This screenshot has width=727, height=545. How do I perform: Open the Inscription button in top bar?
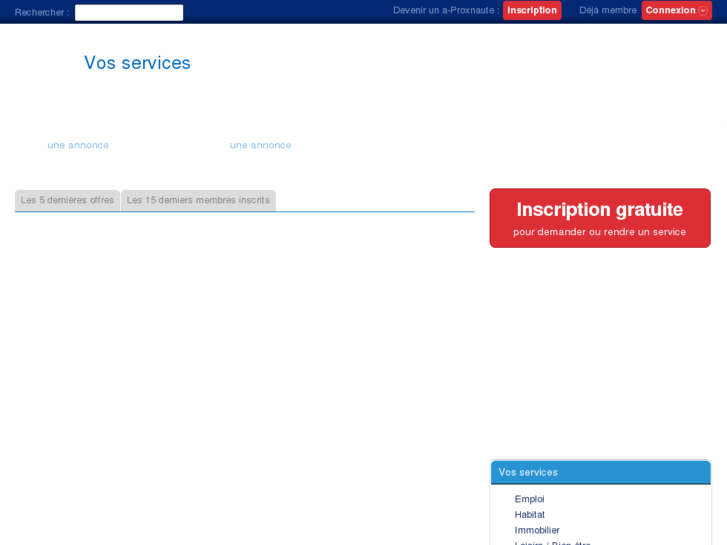pyautogui.click(x=532, y=10)
